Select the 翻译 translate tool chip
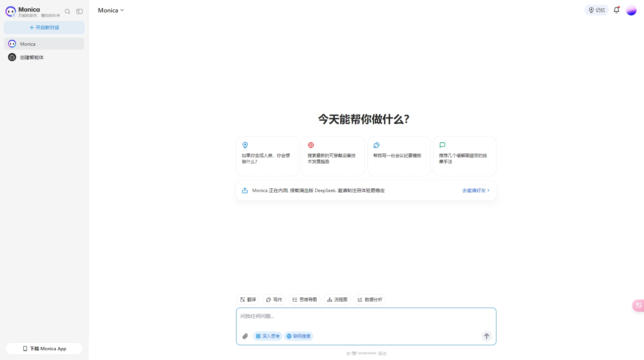This screenshot has width=644, height=360. click(248, 300)
